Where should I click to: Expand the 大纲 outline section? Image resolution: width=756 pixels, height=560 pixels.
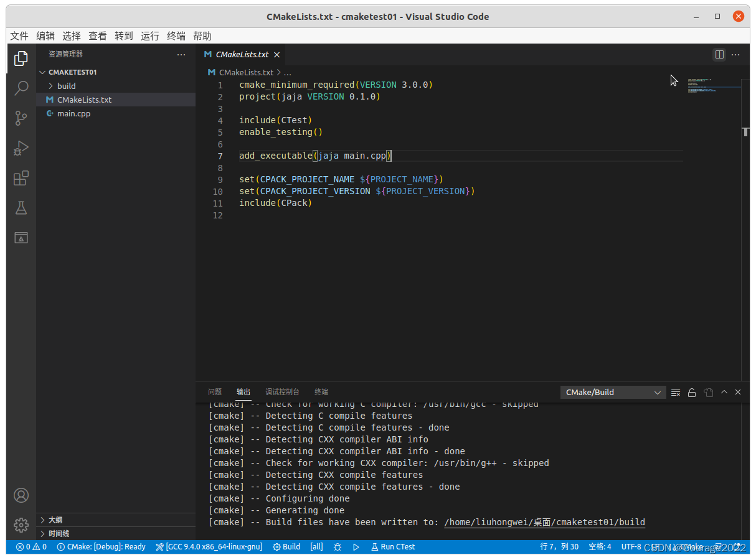point(116,520)
